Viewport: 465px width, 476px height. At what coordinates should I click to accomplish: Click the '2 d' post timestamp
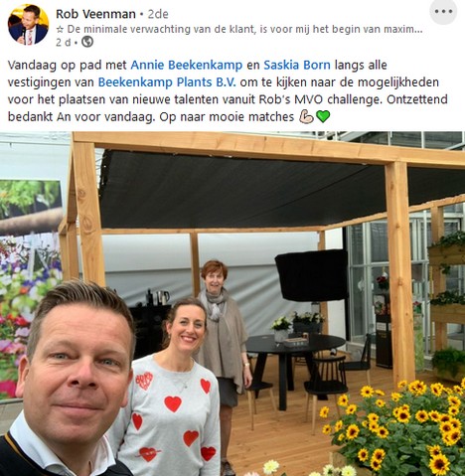point(63,43)
